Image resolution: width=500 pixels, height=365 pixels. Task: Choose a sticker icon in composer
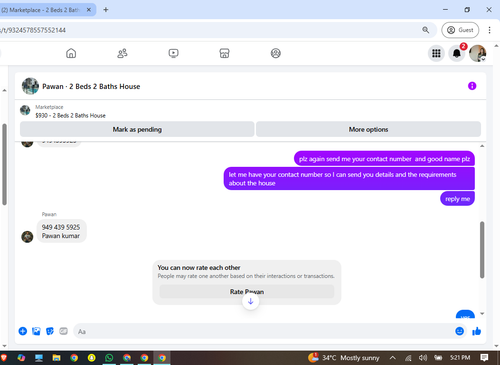(x=50, y=331)
